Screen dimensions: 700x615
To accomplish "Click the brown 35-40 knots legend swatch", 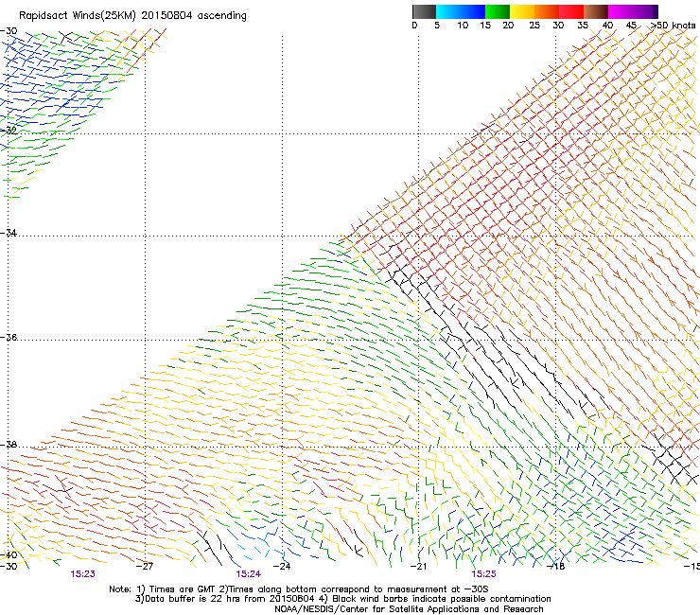I will click(x=596, y=11).
